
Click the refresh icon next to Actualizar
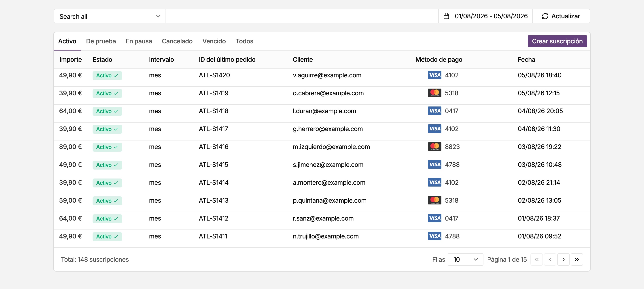tap(545, 16)
